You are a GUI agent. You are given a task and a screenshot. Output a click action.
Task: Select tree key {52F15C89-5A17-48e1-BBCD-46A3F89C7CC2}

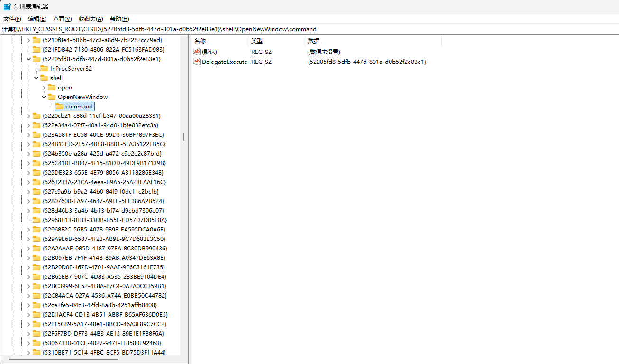coord(104,324)
